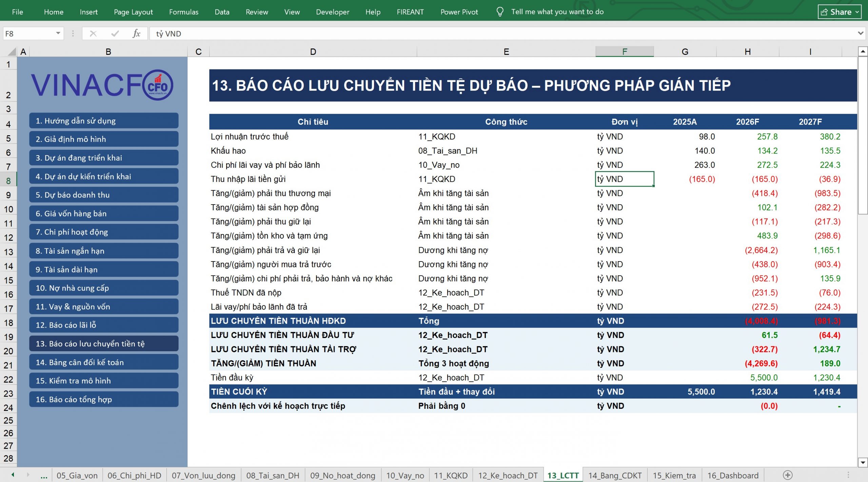Click the Enter checkmark icon
Image resolution: width=868 pixels, height=482 pixels.
(115, 34)
